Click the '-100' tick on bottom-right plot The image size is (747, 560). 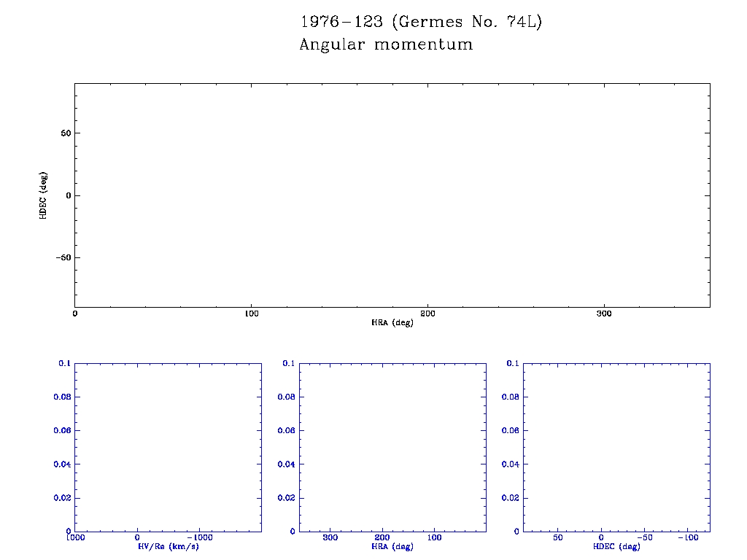[688, 538]
